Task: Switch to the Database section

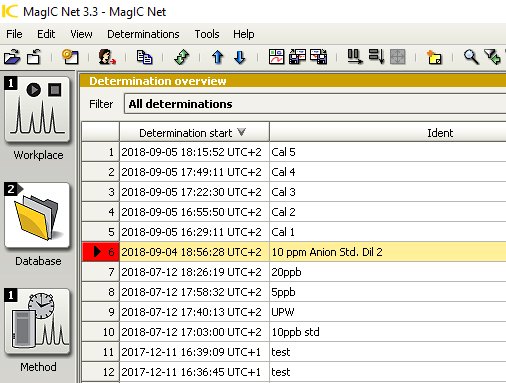Action: pyautogui.click(x=37, y=215)
